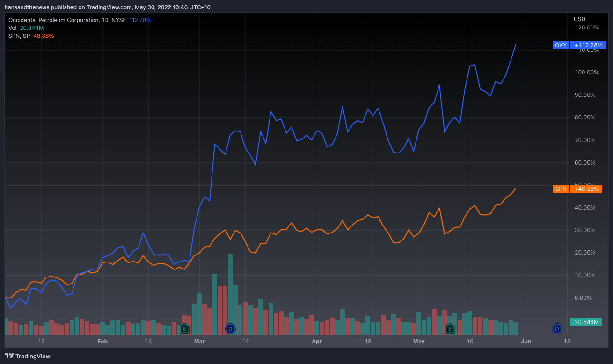613x364 pixels.
Task: Select the SPN, SP comparison legend entry
Action: point(19,36)
